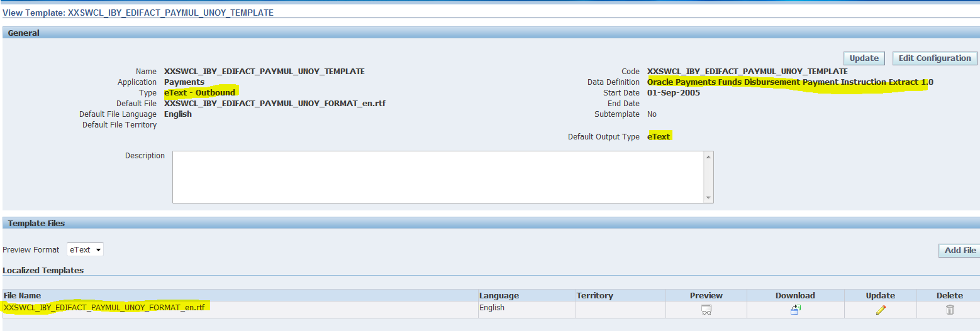Viewport: 980px width, 331px height.
Task: Click the Download column header
Action: click(x=795, y=295)
